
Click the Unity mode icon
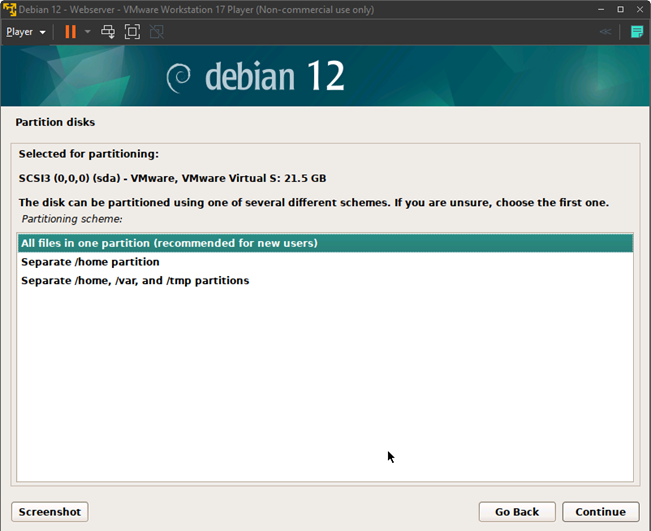pyautogui.click(x=156, y=32)
